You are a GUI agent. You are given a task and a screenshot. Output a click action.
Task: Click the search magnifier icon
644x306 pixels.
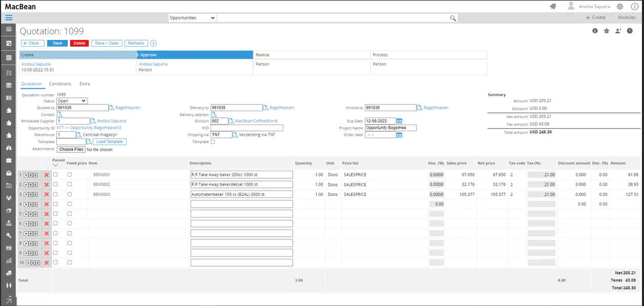(453, 18)
